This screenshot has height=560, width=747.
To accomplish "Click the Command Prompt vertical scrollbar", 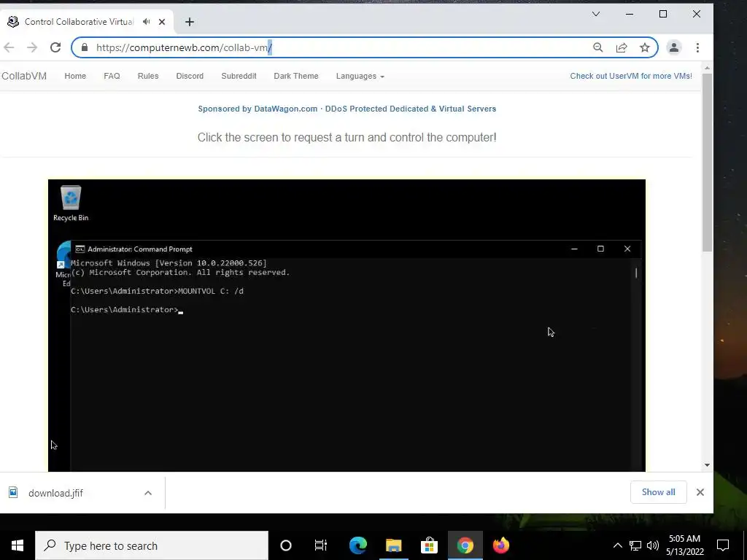I will [636, 273].
